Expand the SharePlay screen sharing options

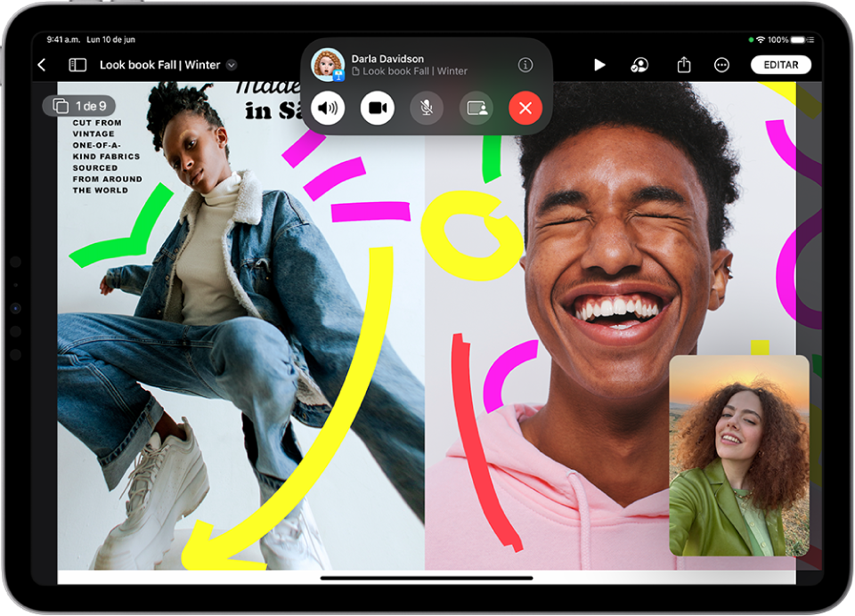click(x=475, y=108)
